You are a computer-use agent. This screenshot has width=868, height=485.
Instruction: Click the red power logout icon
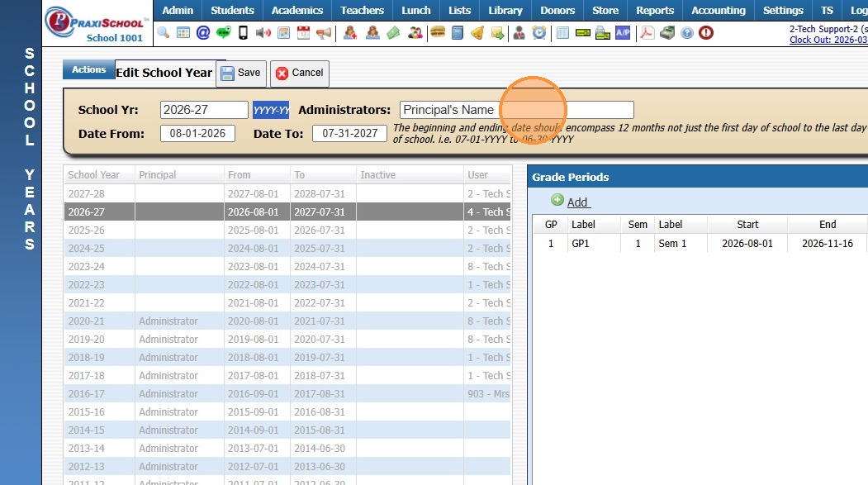(706, 33)
